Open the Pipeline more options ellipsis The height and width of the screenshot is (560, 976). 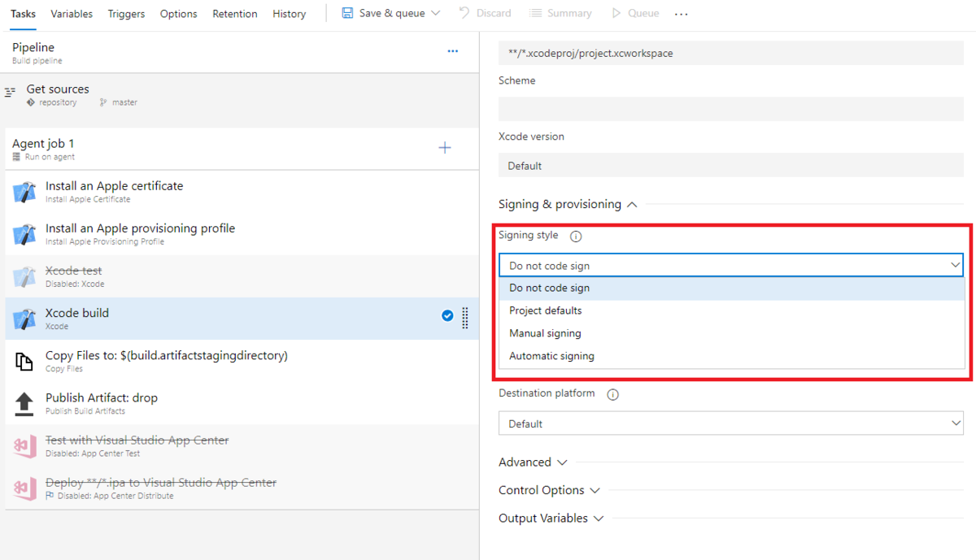(453, 51)
